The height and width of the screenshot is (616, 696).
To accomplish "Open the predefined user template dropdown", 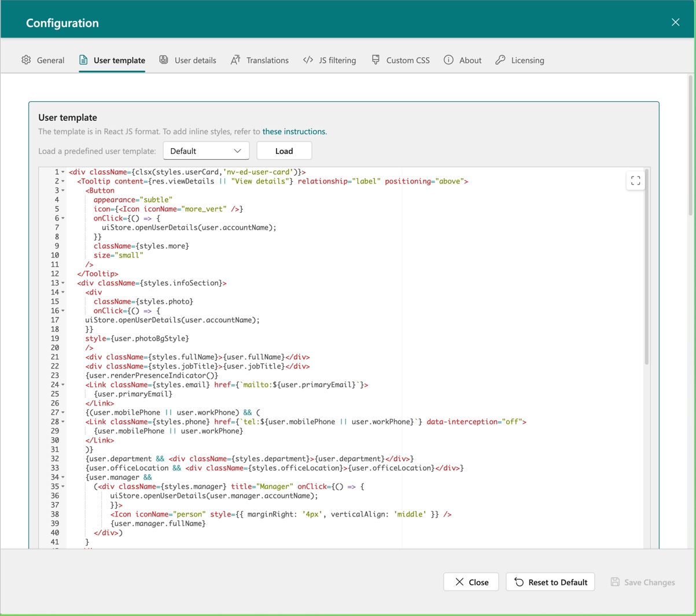I will click(x=206, y=151).
